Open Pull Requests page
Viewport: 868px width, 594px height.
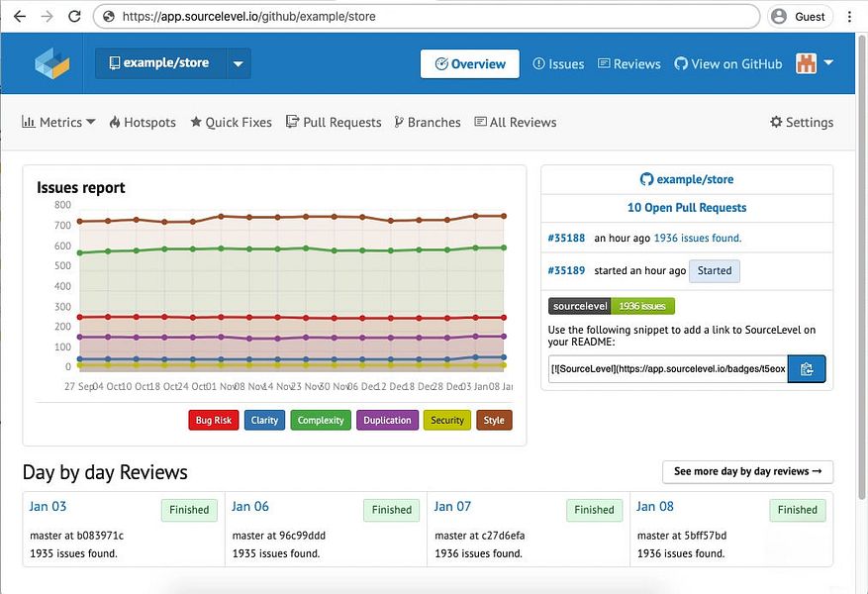(334, 122)
